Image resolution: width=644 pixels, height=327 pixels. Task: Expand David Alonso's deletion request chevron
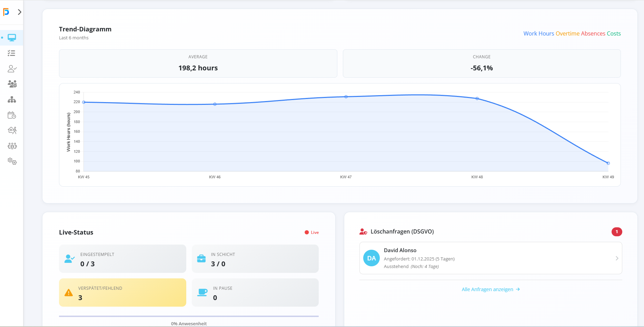click(617, 258)
